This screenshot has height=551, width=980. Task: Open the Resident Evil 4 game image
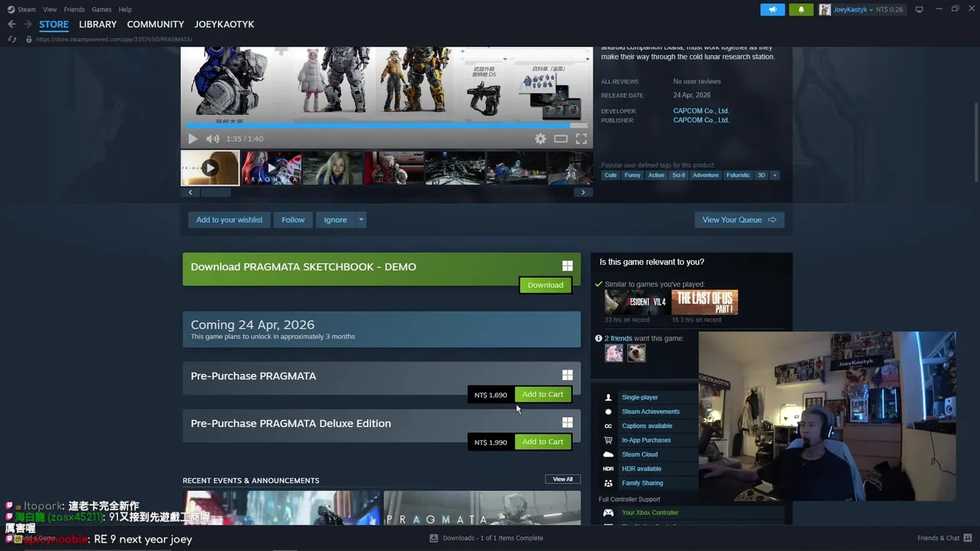click(x=636, y=302)
